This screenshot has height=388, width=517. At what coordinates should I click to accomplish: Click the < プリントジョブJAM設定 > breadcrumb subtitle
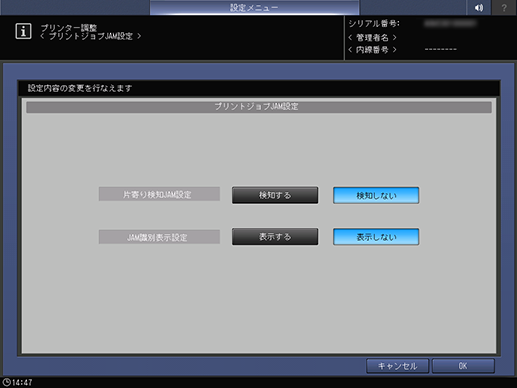(x=91, y=36)
